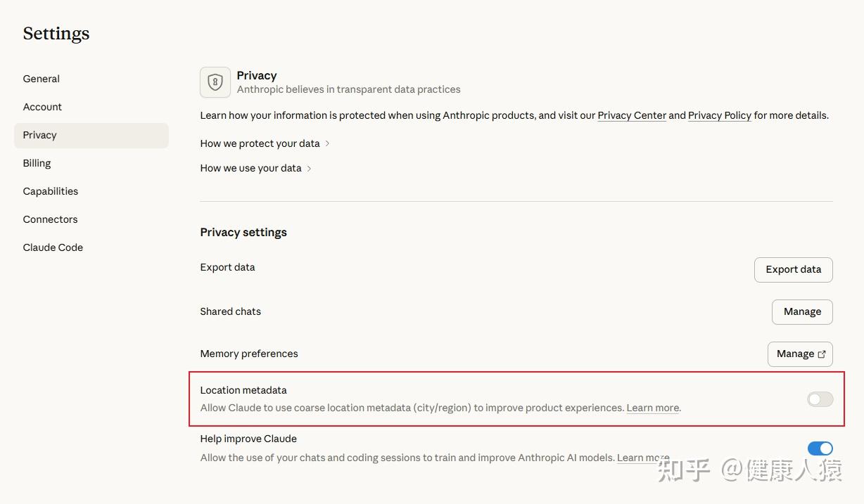The height and width of the screenshot is (504, 864).
Task: Open the General settings tab
Action: tap(42, 79)
